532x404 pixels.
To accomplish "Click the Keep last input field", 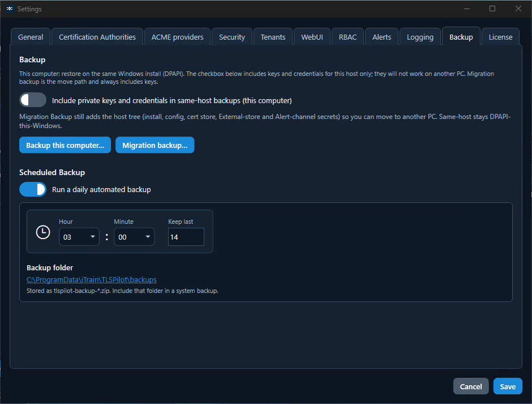I will (186, 237).
